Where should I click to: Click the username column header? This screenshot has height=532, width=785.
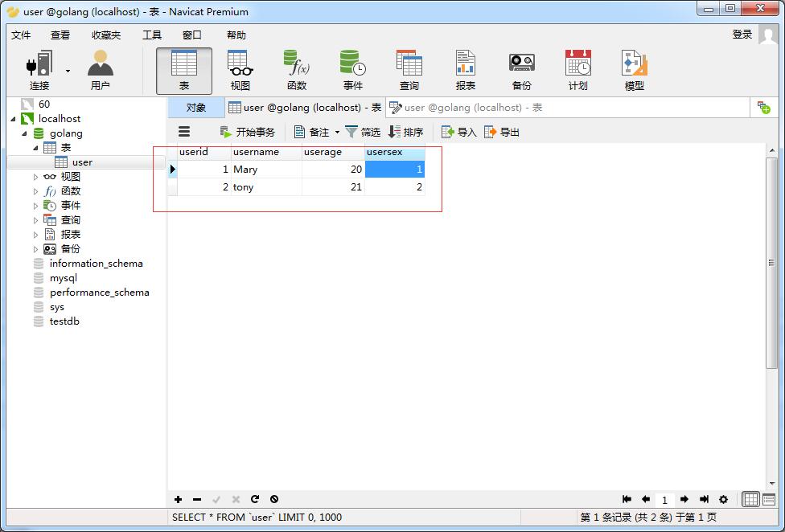pyautogui.click(x=266, y=152)
